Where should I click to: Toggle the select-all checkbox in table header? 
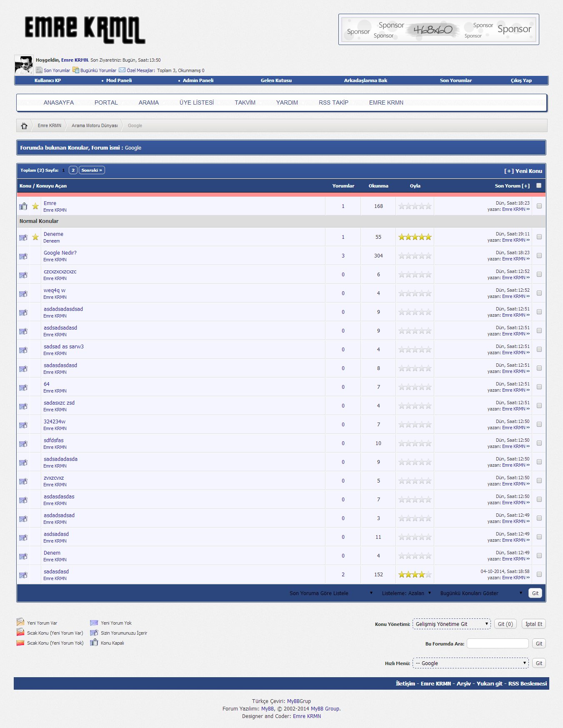click(539, 185)
